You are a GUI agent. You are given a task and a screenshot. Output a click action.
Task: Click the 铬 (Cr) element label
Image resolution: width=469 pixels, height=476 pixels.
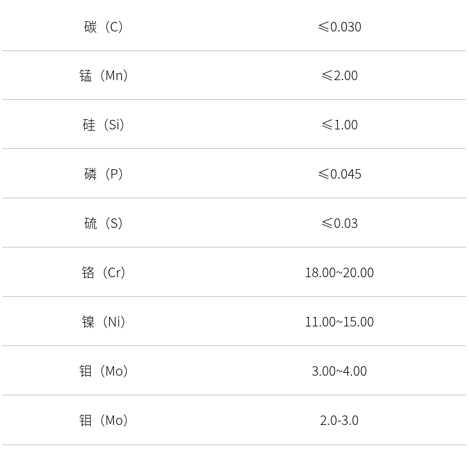coord(104,272)
